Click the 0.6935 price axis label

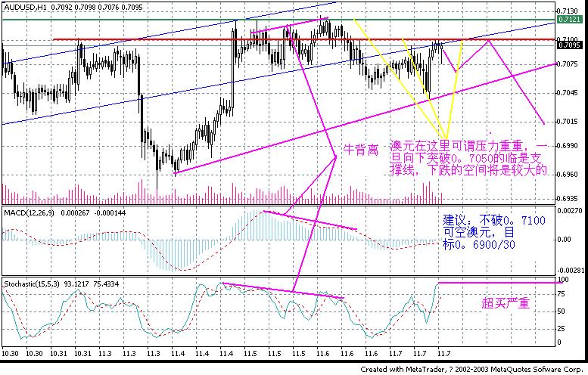[x=568, y=198]
